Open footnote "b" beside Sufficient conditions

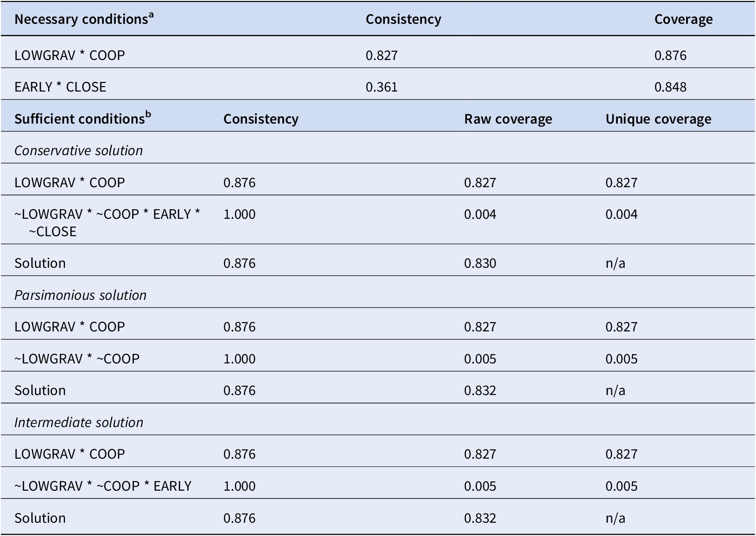pos(148,115)
